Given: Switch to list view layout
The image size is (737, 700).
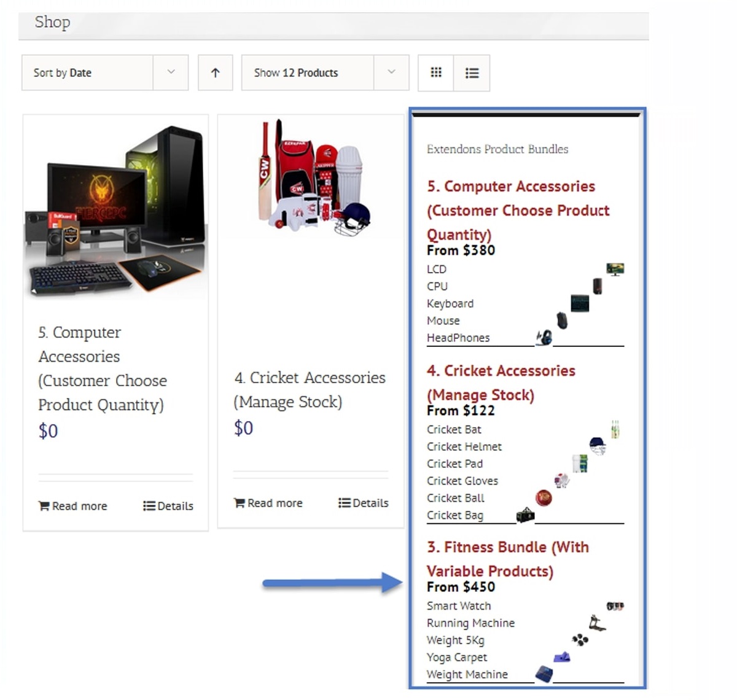Looking at the screenshot, I should pos(472,72).
